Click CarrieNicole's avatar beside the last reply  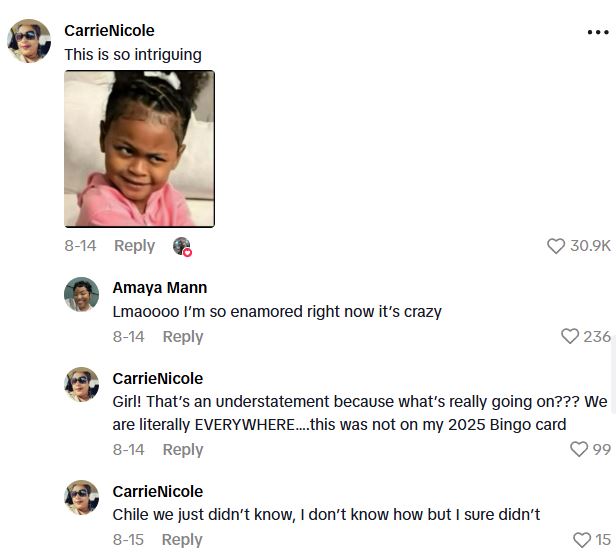click(82, 497)
